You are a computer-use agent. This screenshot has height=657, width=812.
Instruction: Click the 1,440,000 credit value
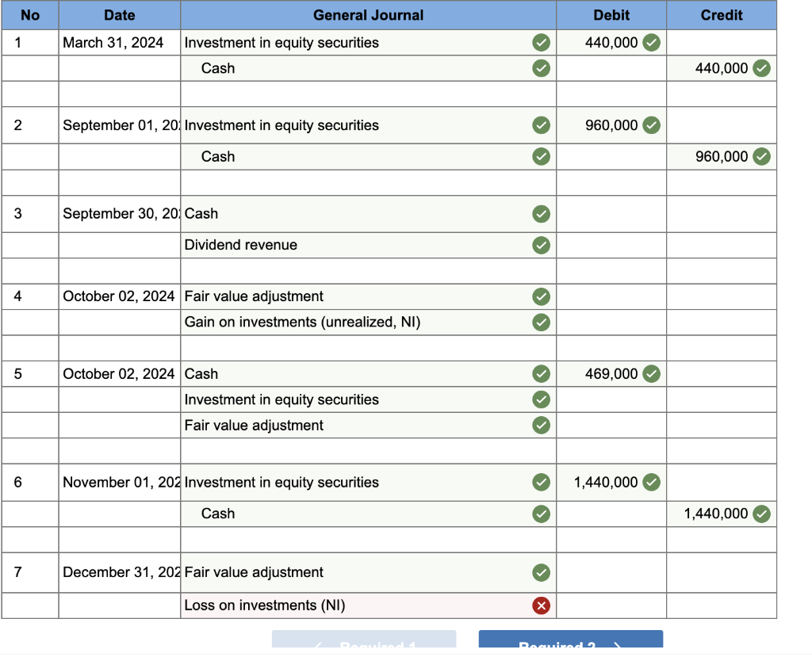click(716, 514)
